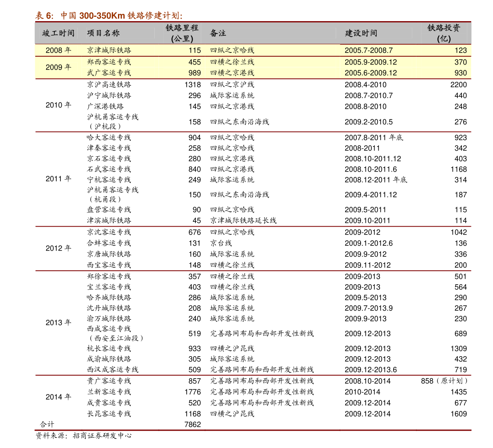Click the table title 表 6 中国 300-350Km 铁路修建计划
The width and height of the screenshot is (493, 448).
click(x=109, y=16)
